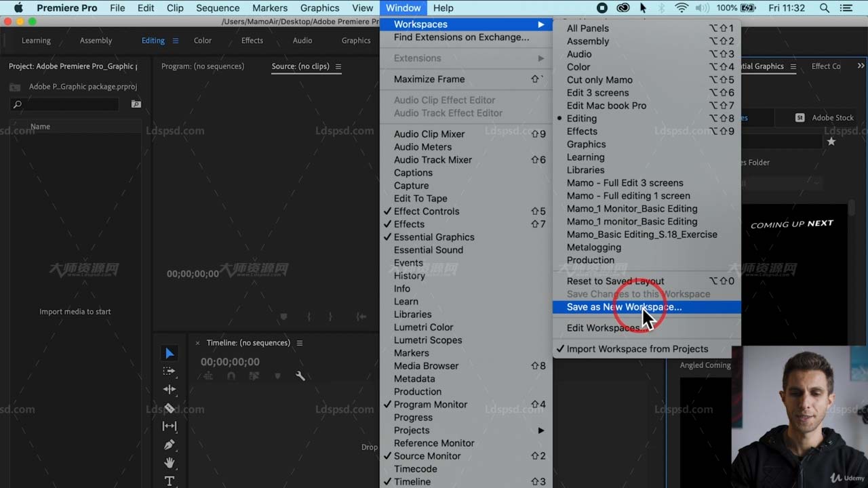Select the Hand tool
868x488 pixels.
[170, 463]
